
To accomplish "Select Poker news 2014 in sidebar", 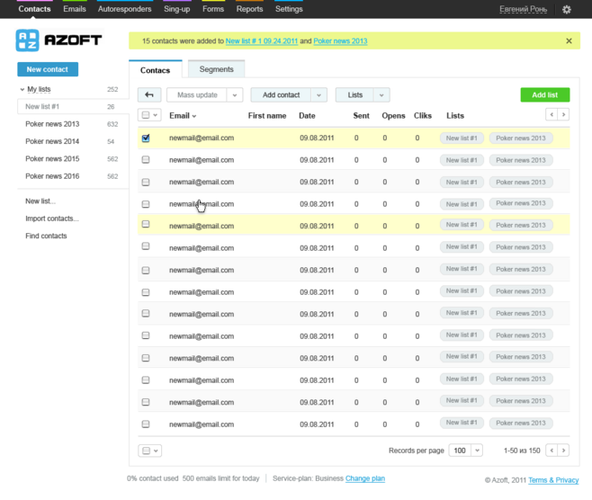I will [52, 141].
